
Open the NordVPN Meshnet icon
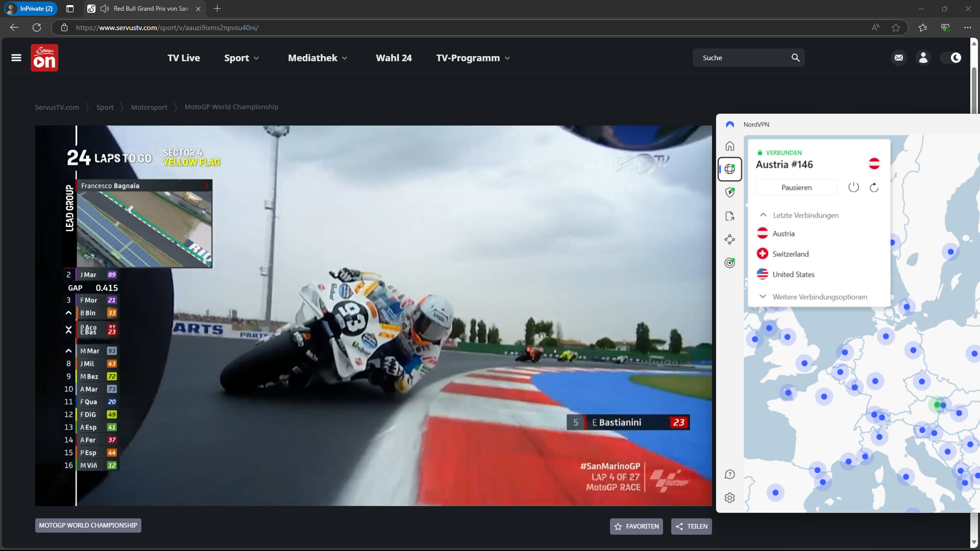click(730, 239)
